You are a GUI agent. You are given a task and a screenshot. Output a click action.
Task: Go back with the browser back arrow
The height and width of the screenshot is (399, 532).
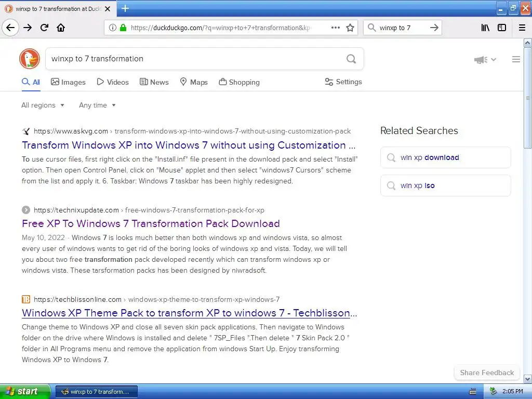(10, 28)
